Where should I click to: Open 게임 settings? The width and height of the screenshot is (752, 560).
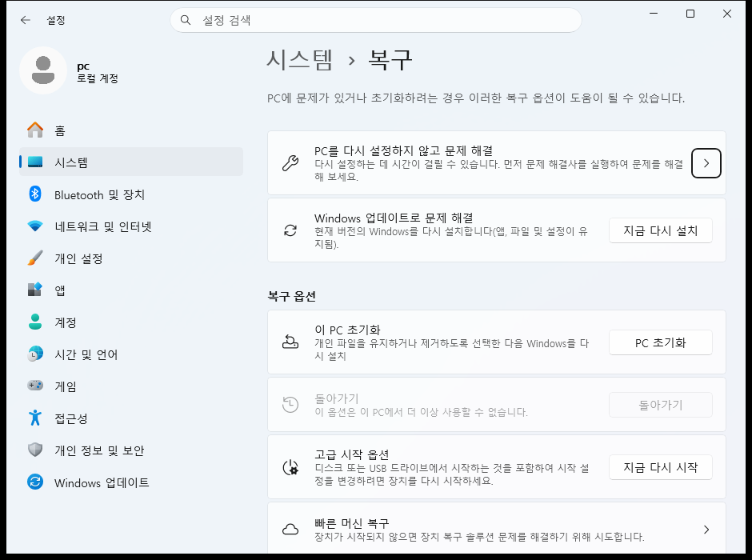[x=131, y=386]
